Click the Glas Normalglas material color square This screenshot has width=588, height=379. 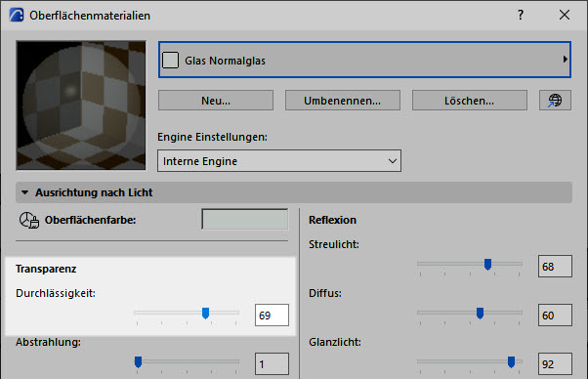[170, 60]
